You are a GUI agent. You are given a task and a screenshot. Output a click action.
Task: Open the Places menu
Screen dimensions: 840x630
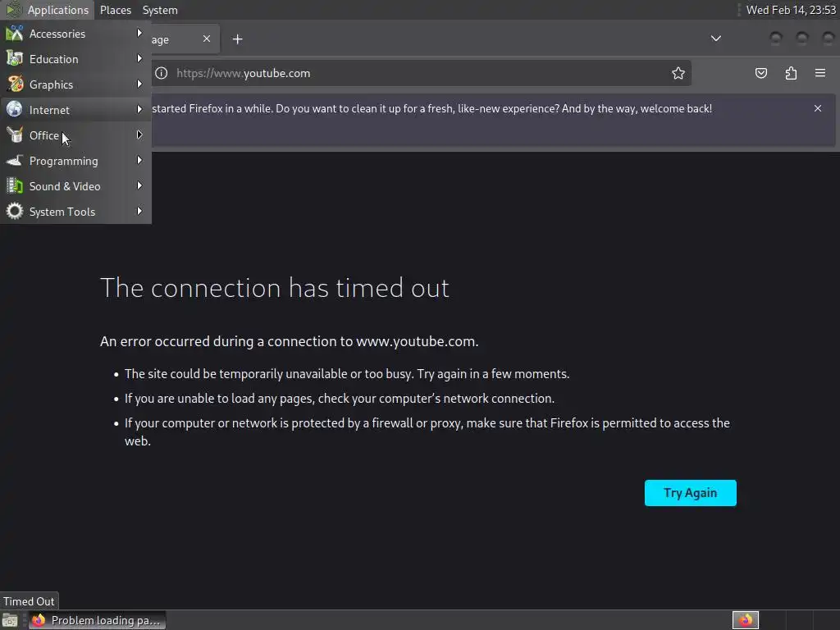click(116, 10)
